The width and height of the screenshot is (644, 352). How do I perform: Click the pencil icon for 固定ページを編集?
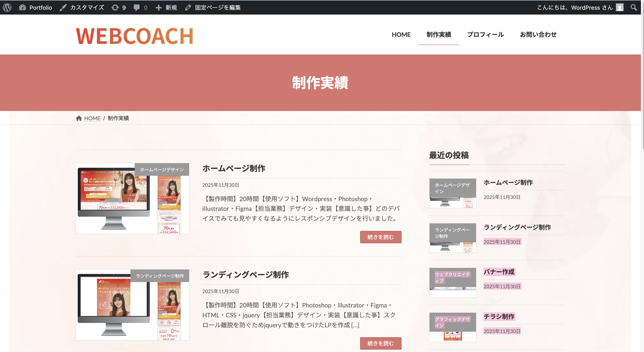188,7
